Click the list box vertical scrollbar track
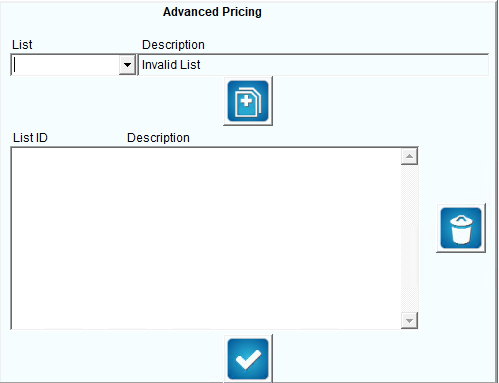 click(x=409, y=238)
